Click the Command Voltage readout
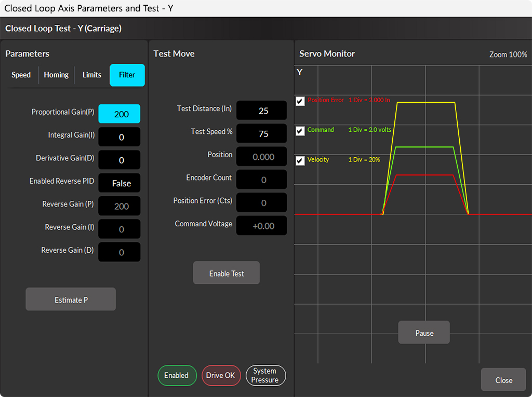 coord(262,226)
